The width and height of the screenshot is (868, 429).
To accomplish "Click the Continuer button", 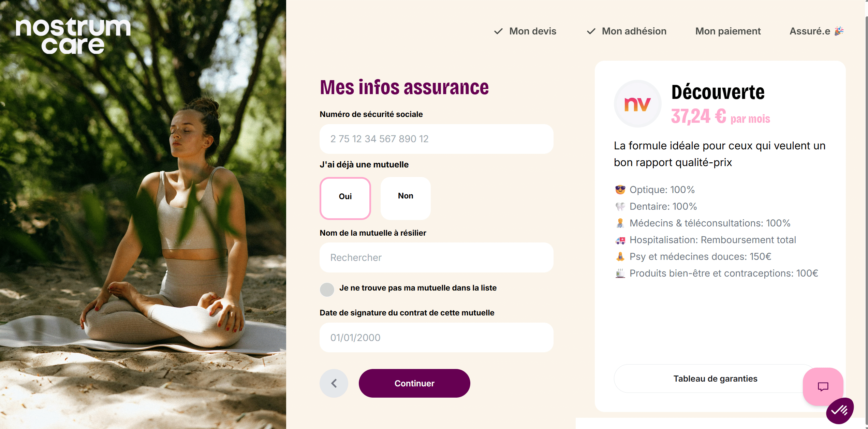I will pos(414,383).
